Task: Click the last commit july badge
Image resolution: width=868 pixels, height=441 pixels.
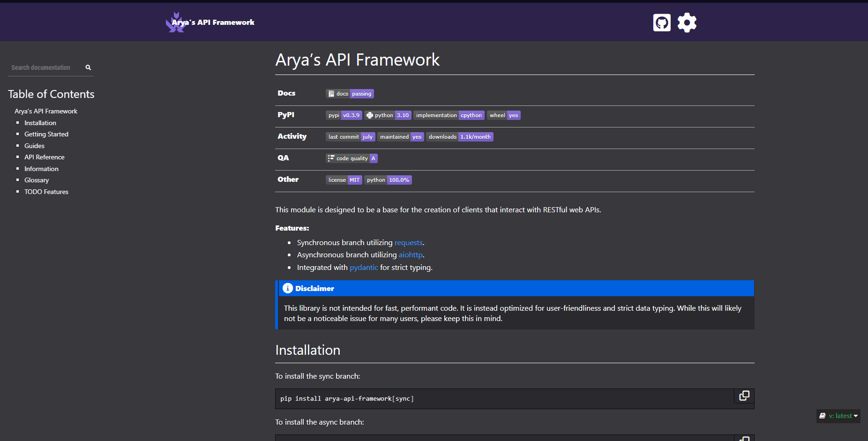Action: (x=351, y=137)
